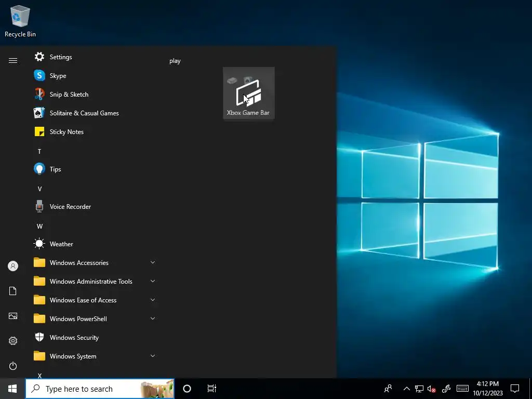Open the People icon in the taskbar
Image resolution: width=532 pixels, height=399 pixels.
[388, 389]
